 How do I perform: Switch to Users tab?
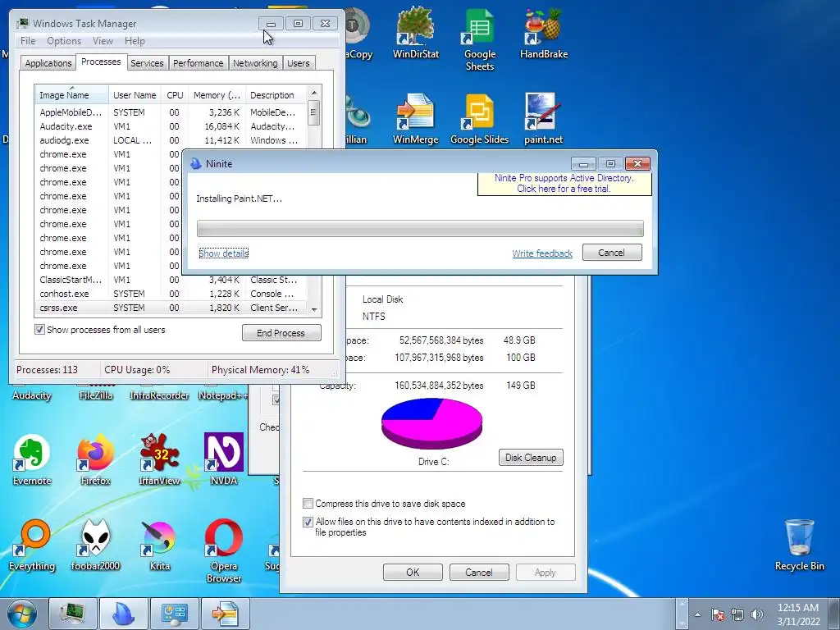click(298, 63)
